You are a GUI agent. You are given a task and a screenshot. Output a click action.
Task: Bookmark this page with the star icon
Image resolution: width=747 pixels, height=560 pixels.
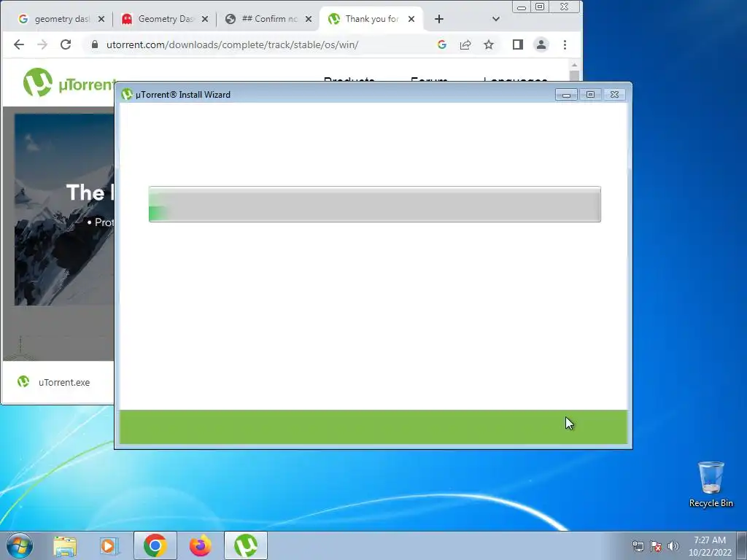(x=489, y=44)
